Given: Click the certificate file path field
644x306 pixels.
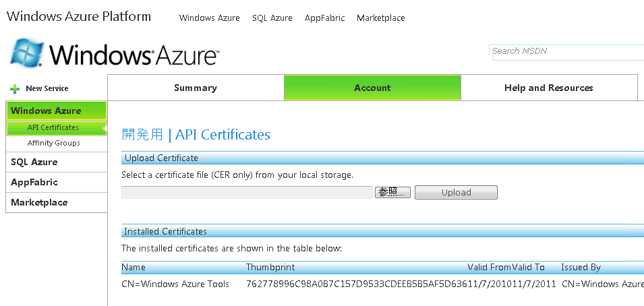Looking at the screenshot, I should [x=247, y=192].
